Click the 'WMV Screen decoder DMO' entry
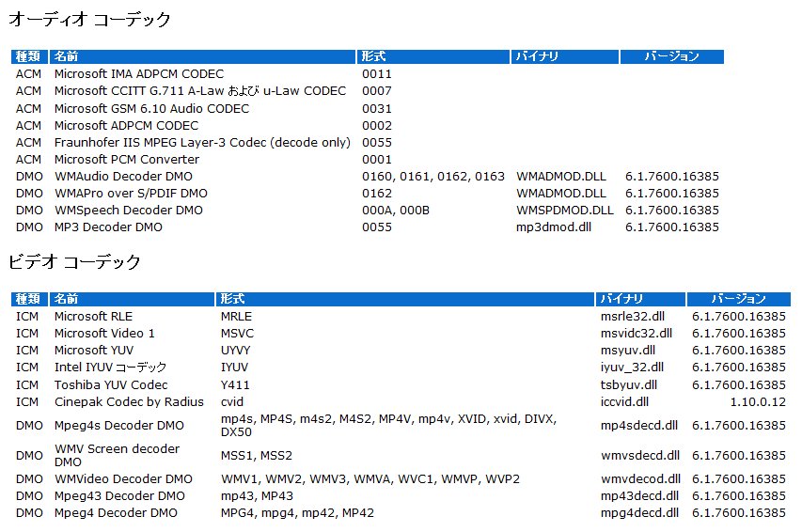 [x=117, y=455]
